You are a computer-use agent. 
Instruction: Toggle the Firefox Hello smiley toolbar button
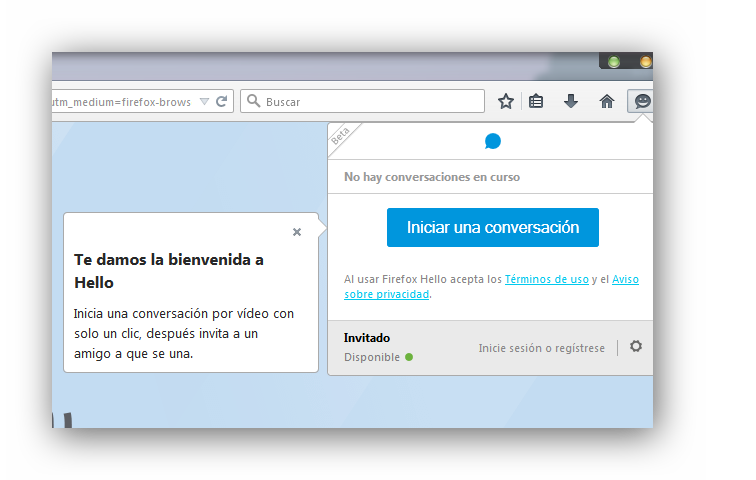(641, 101)
